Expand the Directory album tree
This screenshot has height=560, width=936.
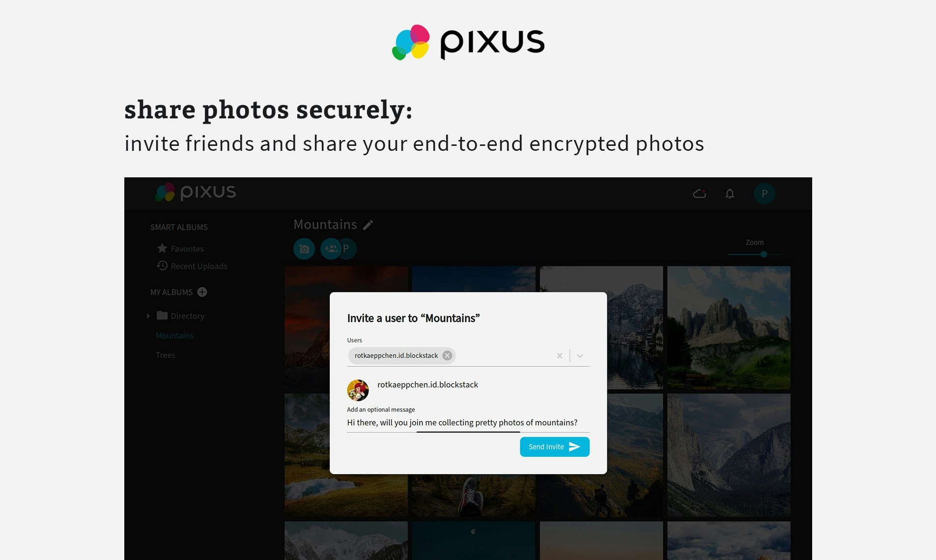tap(149, 315)
